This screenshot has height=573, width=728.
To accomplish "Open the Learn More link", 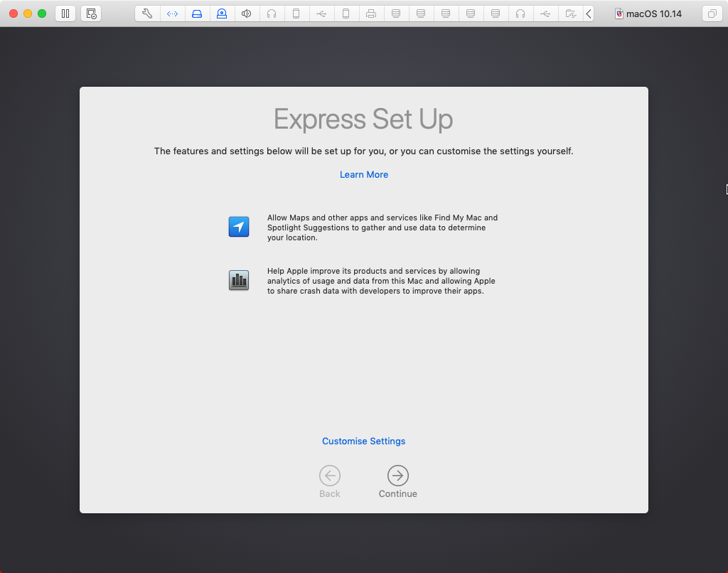I will 363,174.
